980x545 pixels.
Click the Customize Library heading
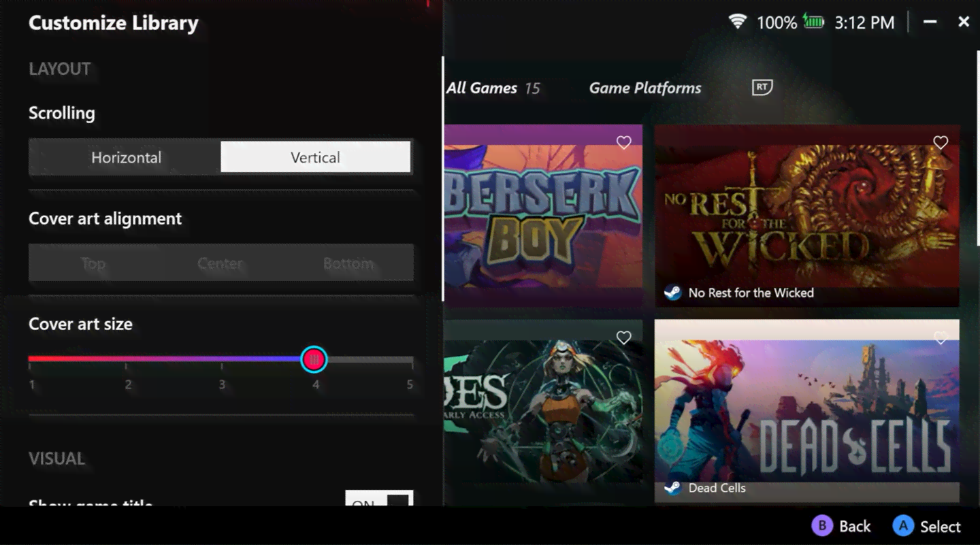tap(114, 23)
